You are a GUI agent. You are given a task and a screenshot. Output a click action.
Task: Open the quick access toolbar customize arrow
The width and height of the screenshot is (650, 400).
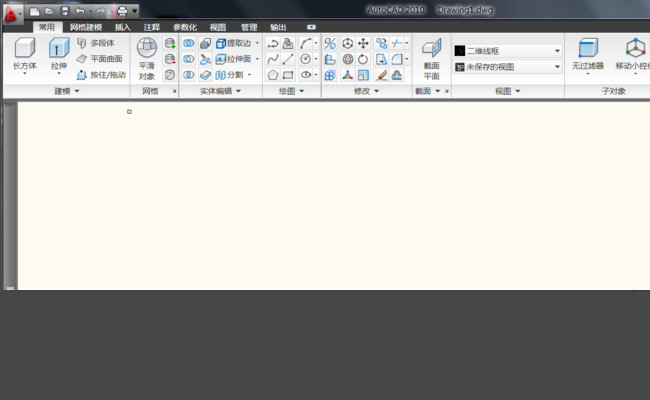135,11
